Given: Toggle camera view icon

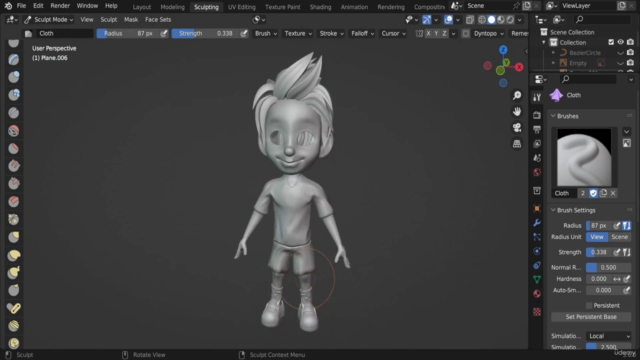Looking at the screenshot, I should [517, 128].
